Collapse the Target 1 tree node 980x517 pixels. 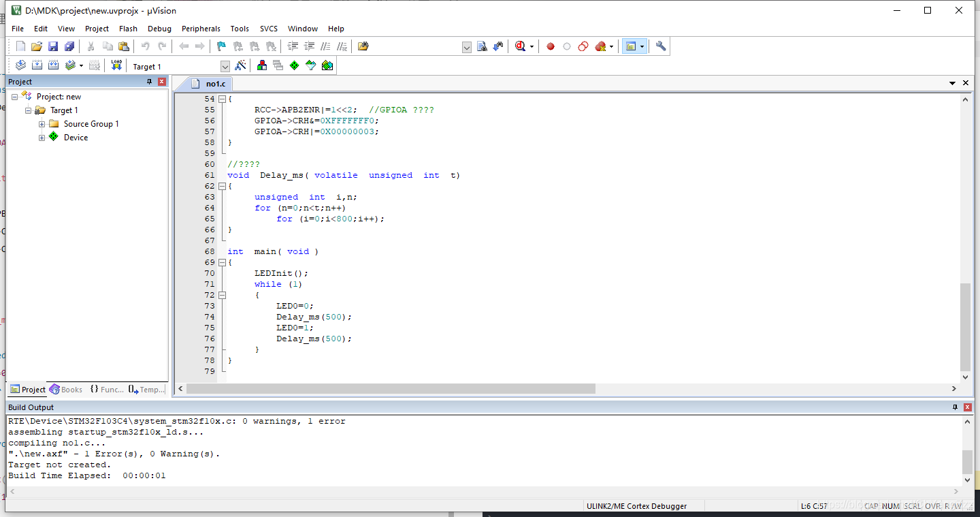point(28,110)
